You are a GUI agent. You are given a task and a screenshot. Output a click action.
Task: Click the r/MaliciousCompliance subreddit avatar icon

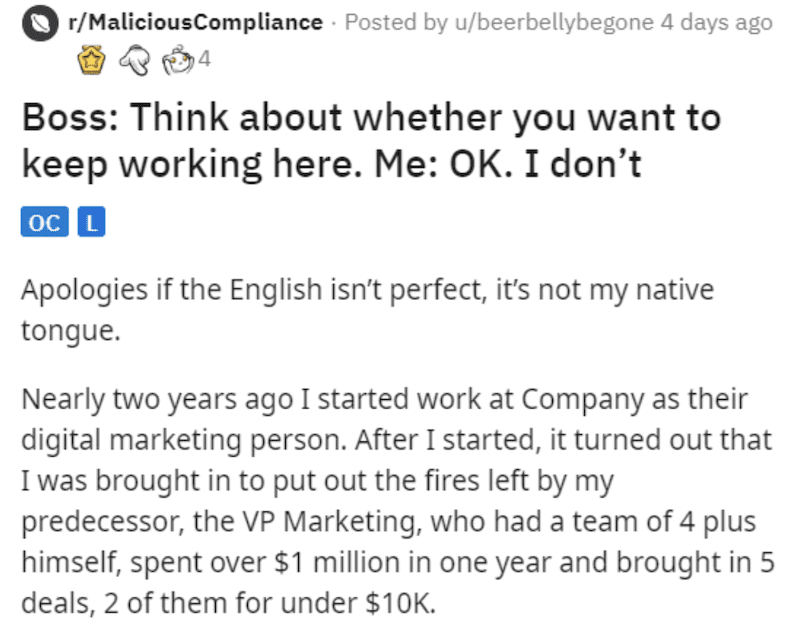pos(40,23)
